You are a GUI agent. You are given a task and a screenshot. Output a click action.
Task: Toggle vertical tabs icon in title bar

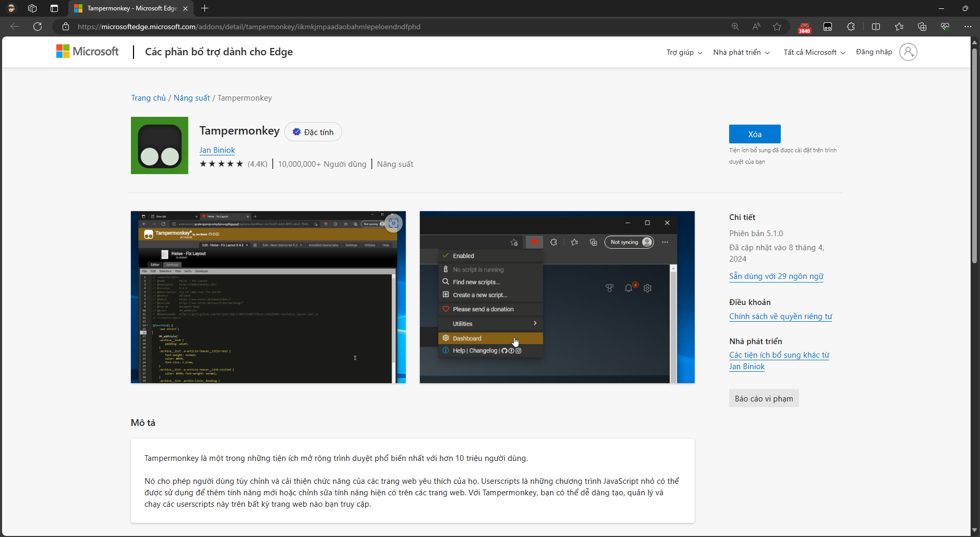click(54, 8)
